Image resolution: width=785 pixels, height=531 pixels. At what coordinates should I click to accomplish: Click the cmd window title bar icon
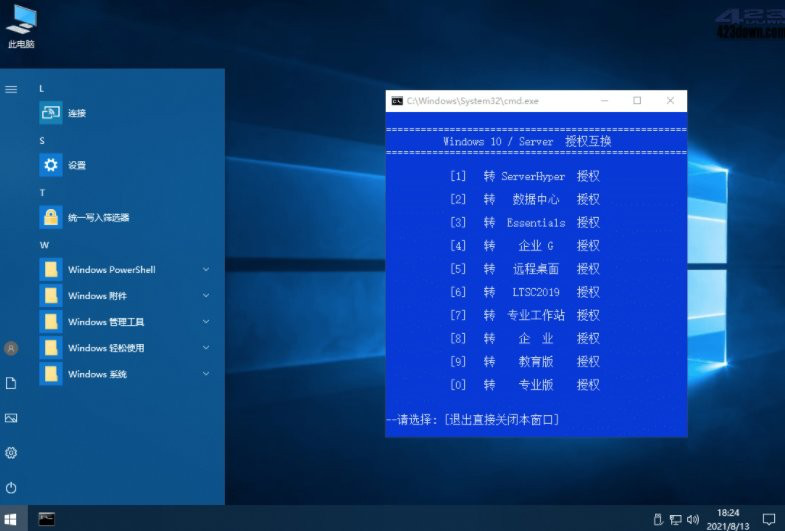(x=397, y=101)
